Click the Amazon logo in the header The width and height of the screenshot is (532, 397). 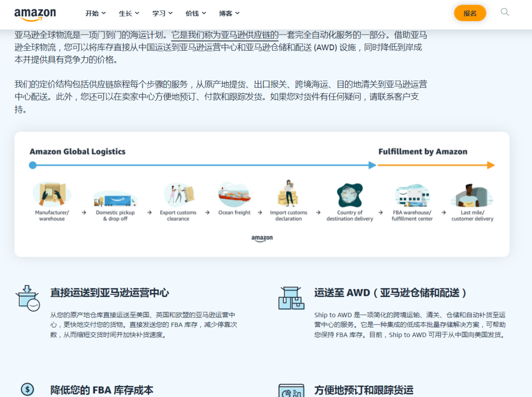(35, 14)
